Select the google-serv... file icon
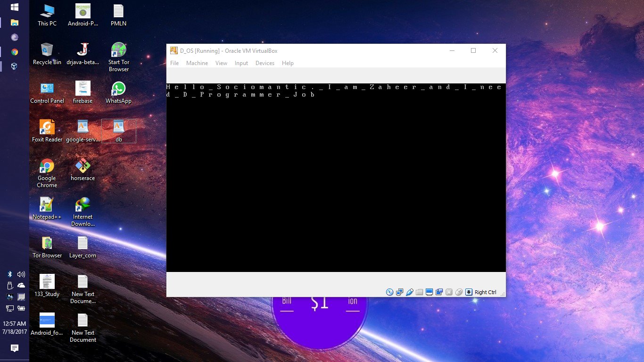This screenshot has height=362, width=644. [x=83, y=131]
